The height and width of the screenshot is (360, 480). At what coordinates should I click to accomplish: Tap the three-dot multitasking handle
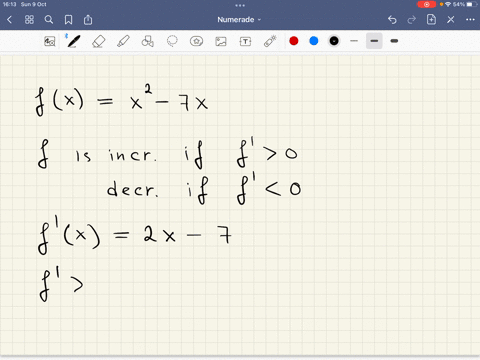(240, 5)
